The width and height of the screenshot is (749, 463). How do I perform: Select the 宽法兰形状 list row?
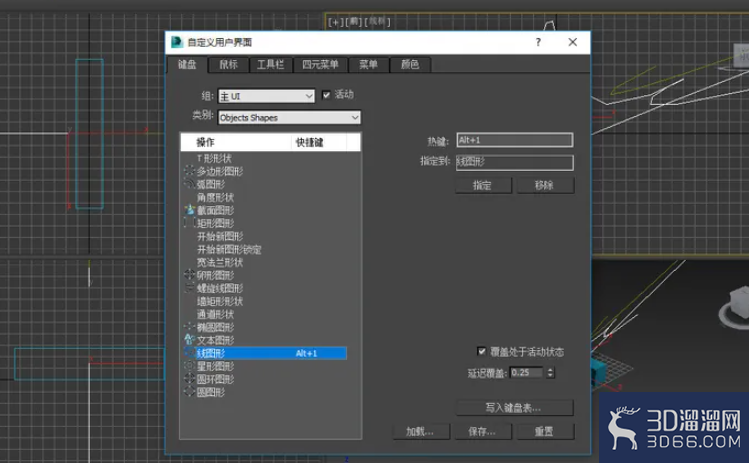[265, 262]
